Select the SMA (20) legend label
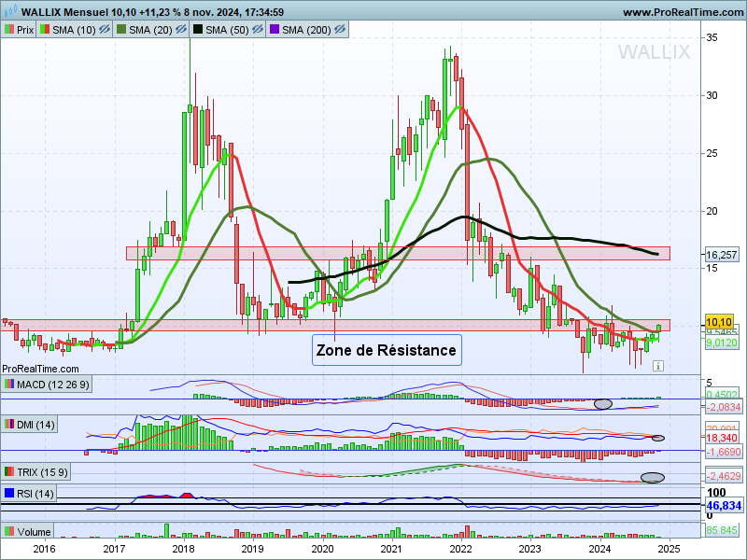747x560 pixels. 150,30
